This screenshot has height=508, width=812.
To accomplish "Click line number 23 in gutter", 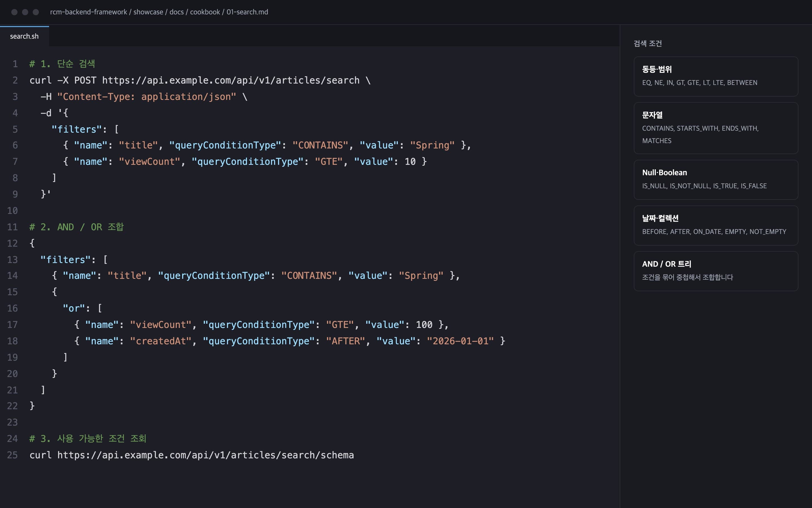I will point(12,423).
